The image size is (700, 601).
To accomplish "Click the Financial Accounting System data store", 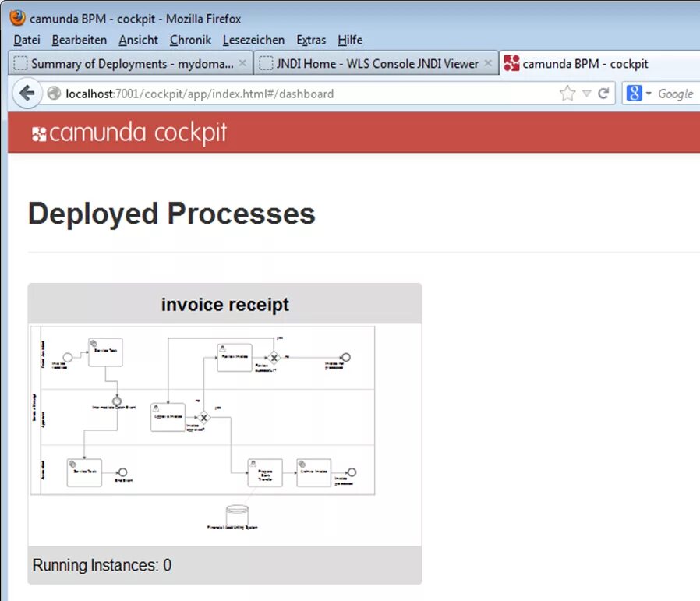I will click(237, 514).
